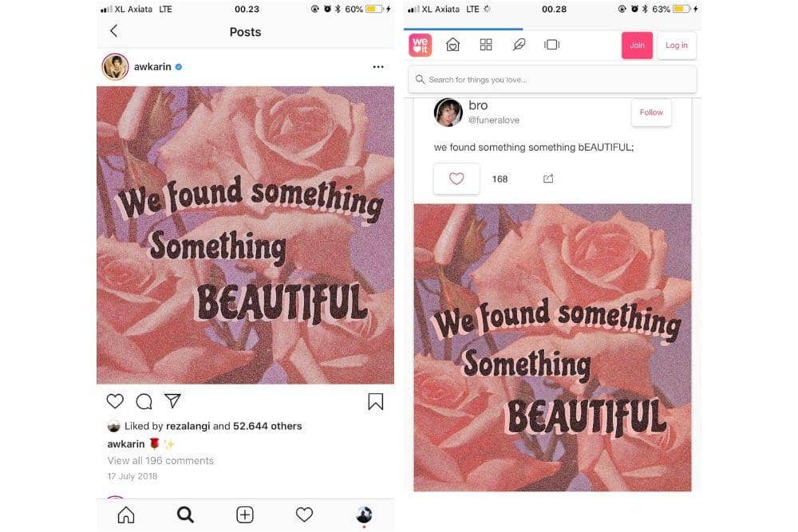Image resolution: width=798 pixels, height=532 pixels.
Task: Heart bro's image on We Heart It
Action: pyautogui.click(x=456, y=178)
